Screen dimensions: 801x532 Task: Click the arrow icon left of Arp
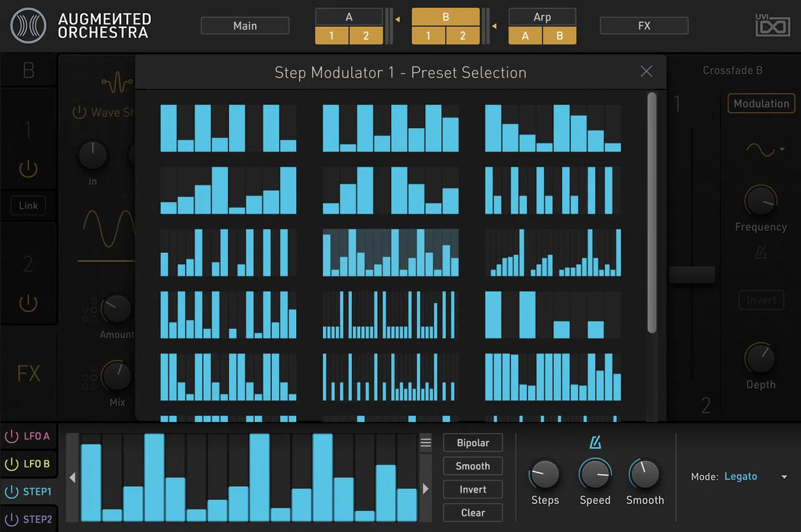(x=495, y=26)
